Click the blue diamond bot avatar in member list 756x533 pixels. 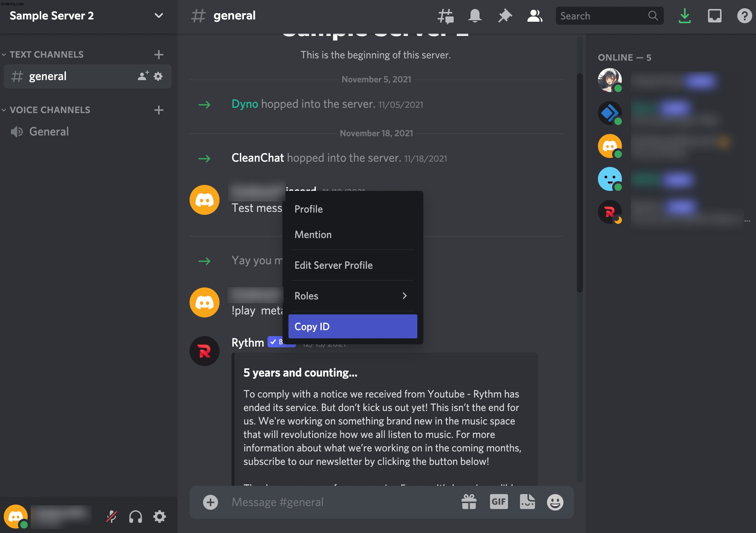tap(610, 113)
